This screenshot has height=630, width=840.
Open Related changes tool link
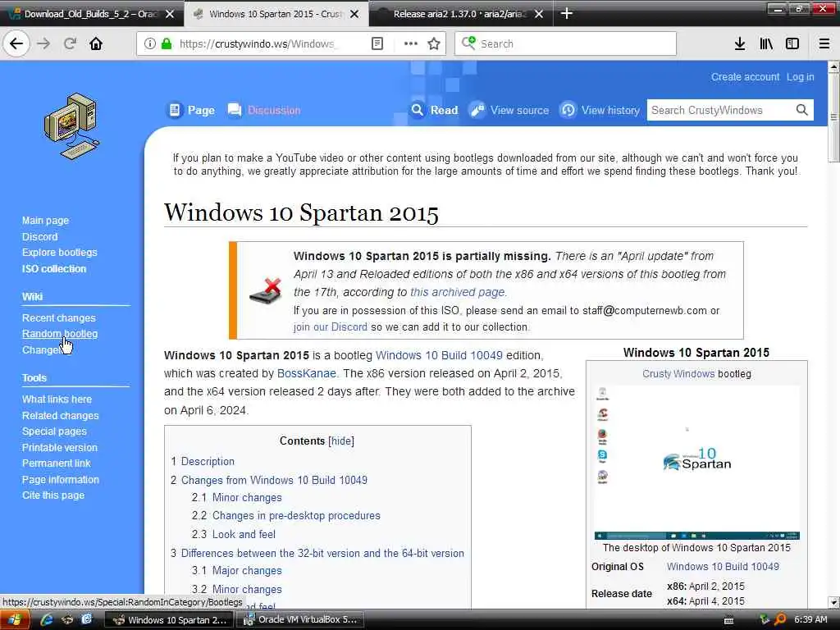[60, 415]
